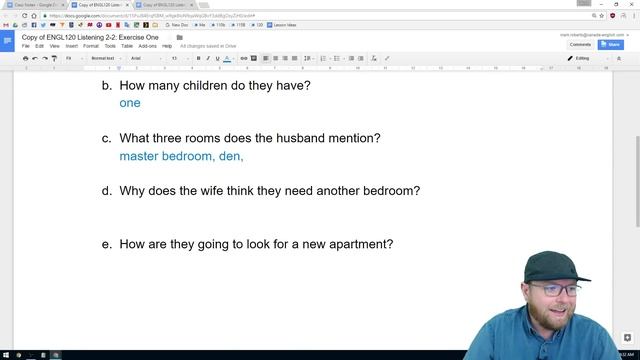
Task: Open the New Doc bookmark
Action: 176,25
